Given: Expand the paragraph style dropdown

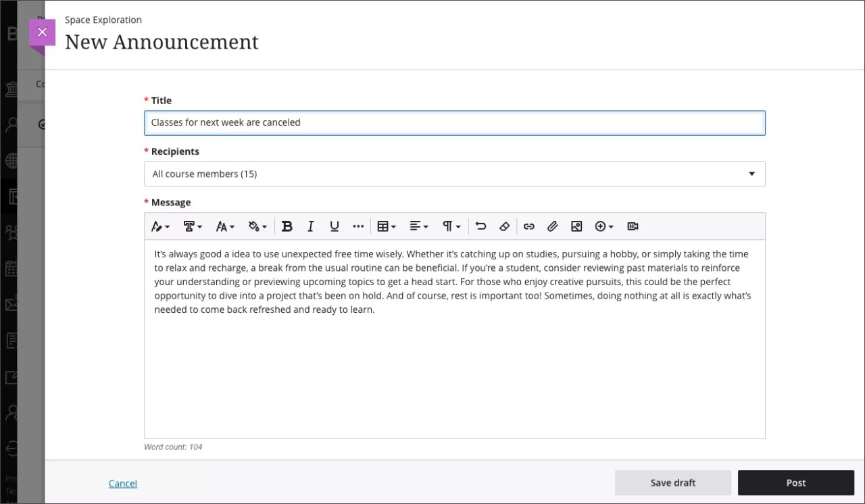Looking at the screenshot, I should point(451,226).
